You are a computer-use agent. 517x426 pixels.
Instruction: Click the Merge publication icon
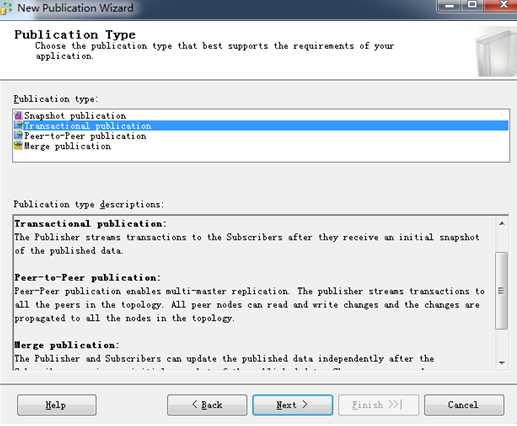click(x=18, y=146)
